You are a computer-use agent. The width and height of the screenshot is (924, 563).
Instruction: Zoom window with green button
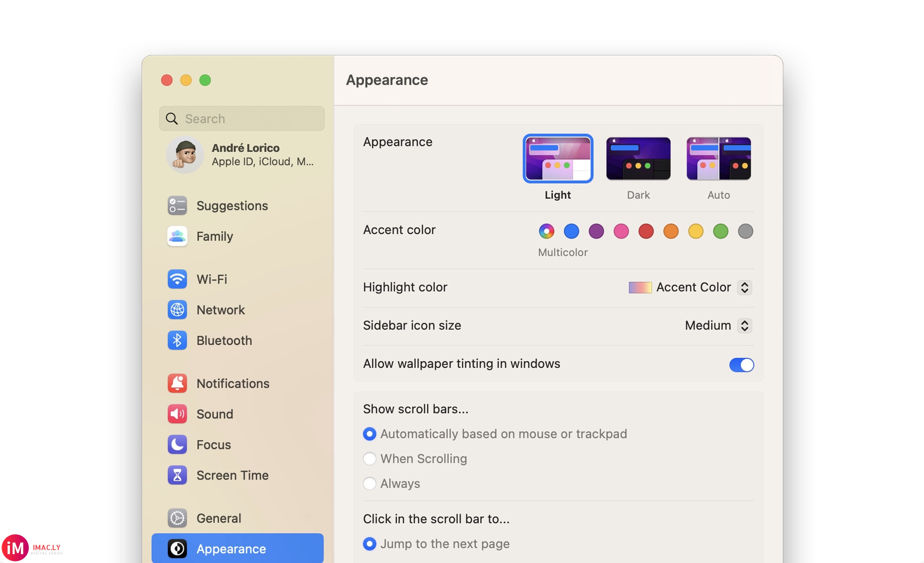[x=205, y=80]
